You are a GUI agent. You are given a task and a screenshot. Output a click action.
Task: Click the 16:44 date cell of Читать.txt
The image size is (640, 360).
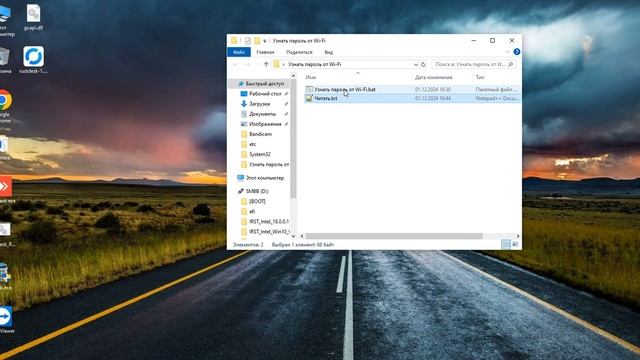pos(433,98)
